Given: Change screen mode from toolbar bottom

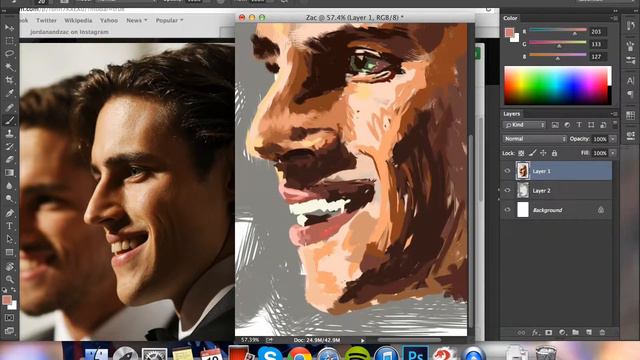Looking at the screenshot, I should (x=9, y=331).
